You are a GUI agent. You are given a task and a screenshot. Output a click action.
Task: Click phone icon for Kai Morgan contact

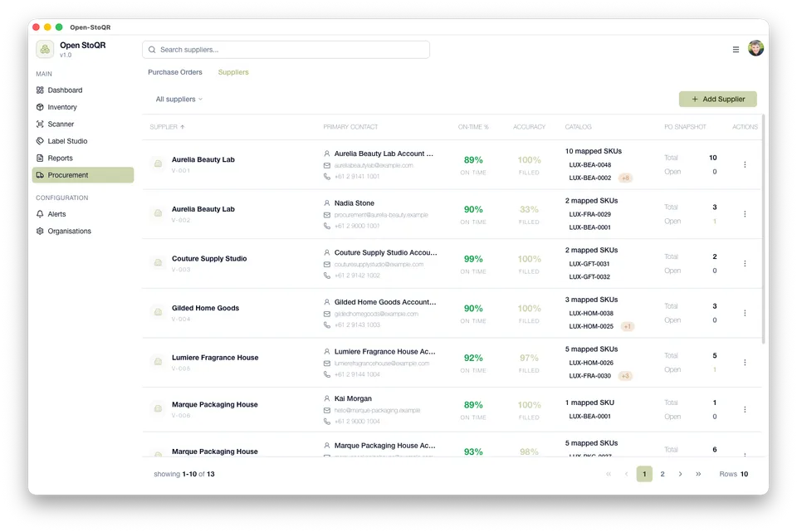pyautogui.click(x=327, y=422)
